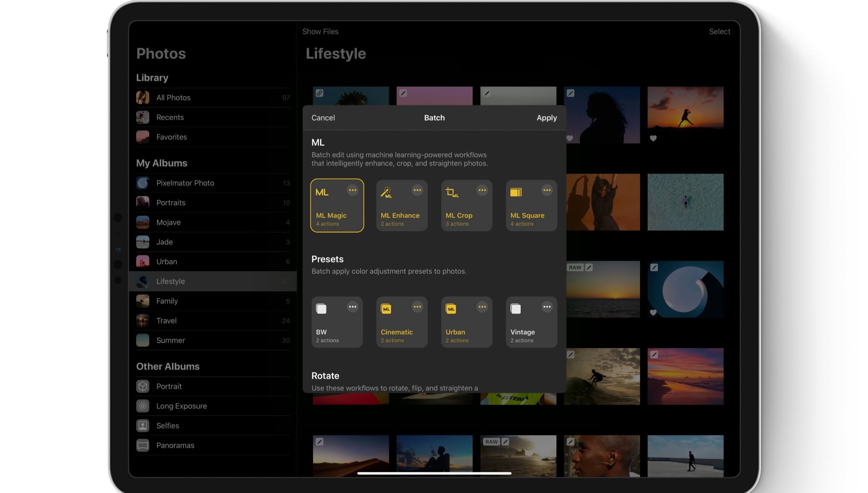Open options for ML Square workflow

coord(547,190)
